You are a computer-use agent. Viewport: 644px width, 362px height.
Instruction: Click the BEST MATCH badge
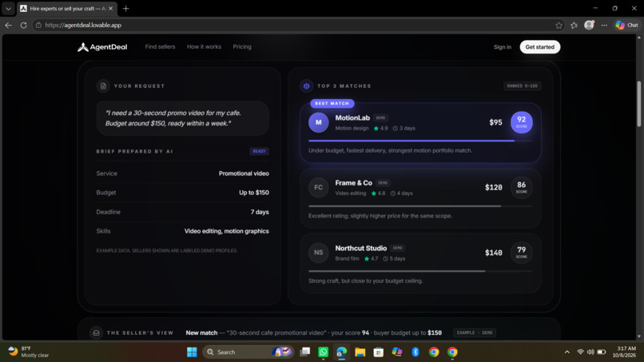pos(332,103)
